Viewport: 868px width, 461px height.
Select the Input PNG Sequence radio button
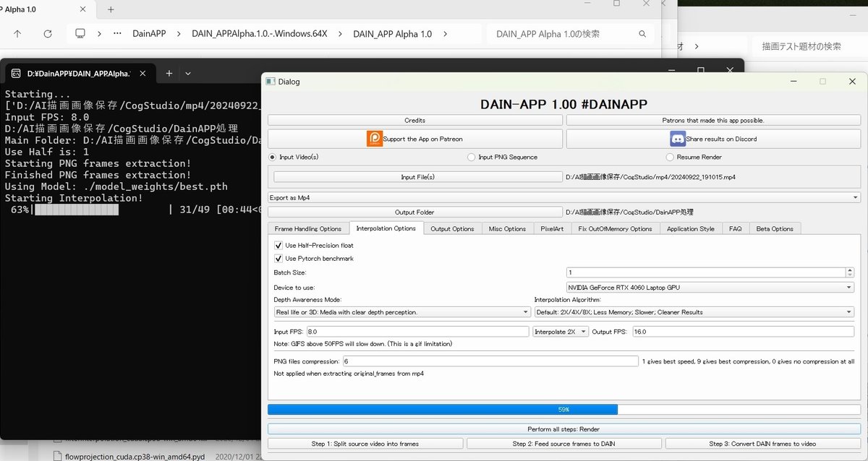(x=471, y=157)
